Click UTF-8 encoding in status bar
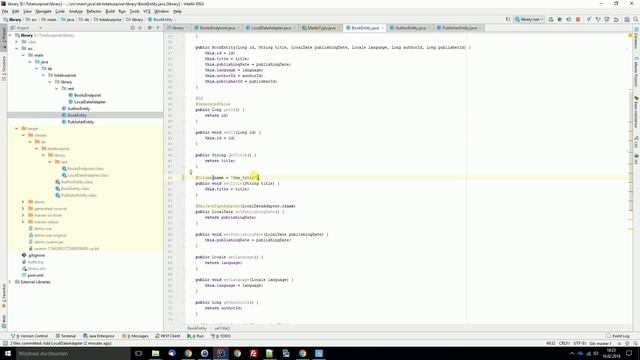 click(580, 344)
